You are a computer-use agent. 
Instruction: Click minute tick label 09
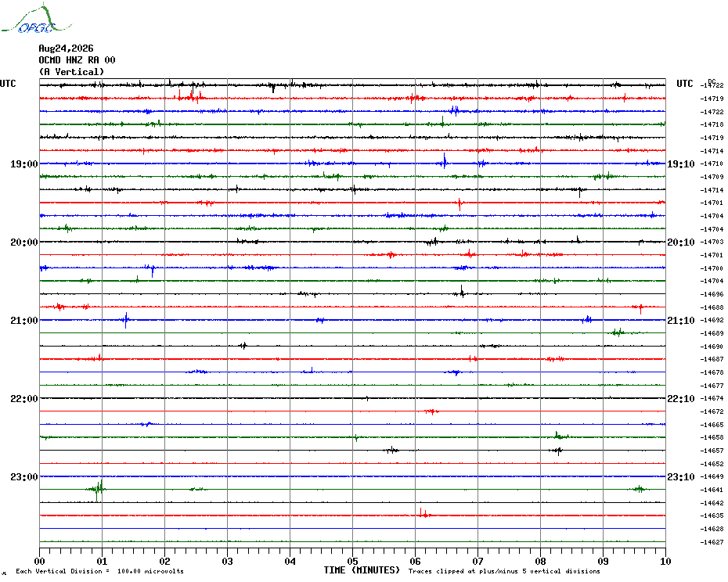click(603, 561)
